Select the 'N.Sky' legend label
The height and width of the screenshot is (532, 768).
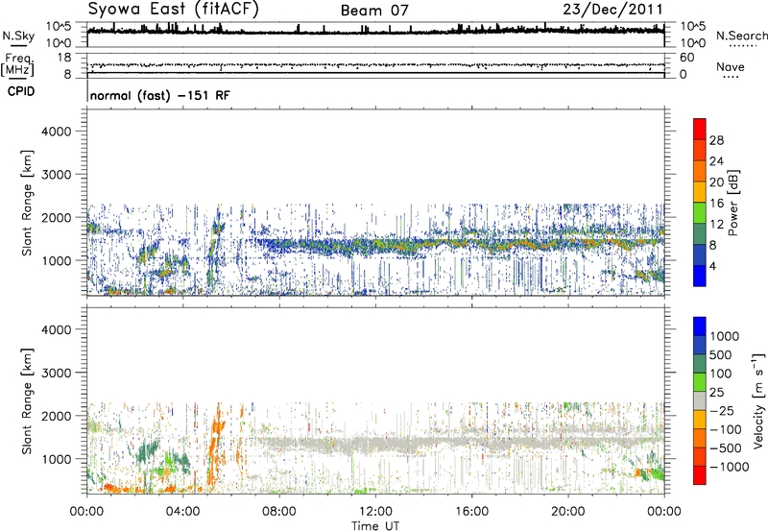[18, 36]
